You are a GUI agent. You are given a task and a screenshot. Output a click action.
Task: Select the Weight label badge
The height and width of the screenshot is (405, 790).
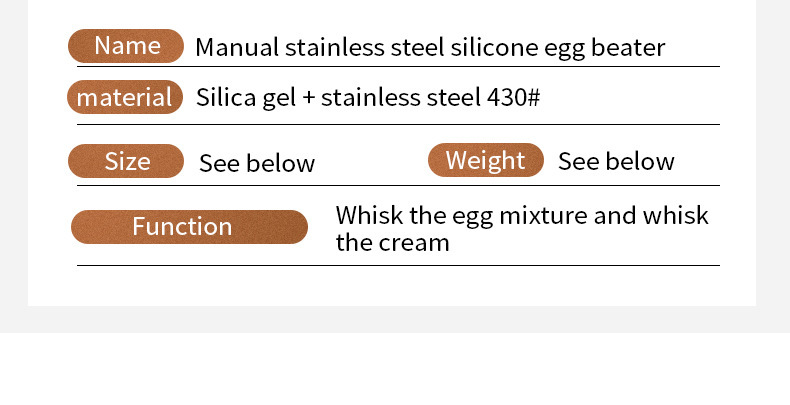[485, 161]
